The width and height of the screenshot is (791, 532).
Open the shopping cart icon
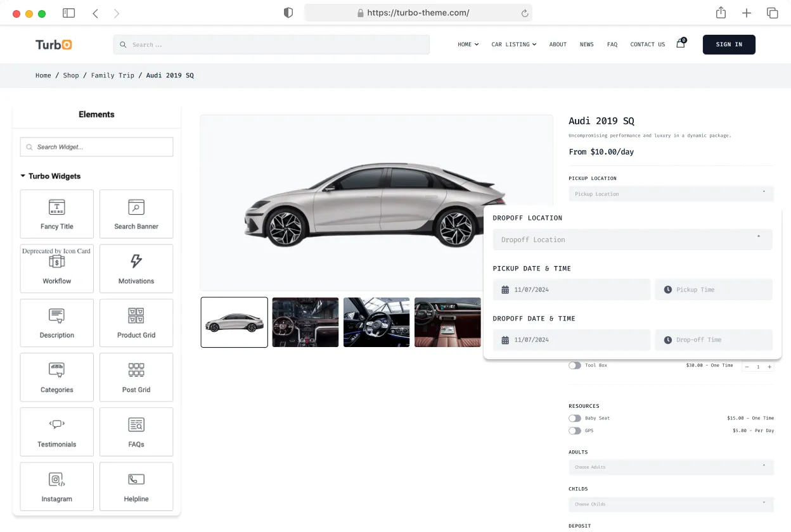tap(681, 44)
